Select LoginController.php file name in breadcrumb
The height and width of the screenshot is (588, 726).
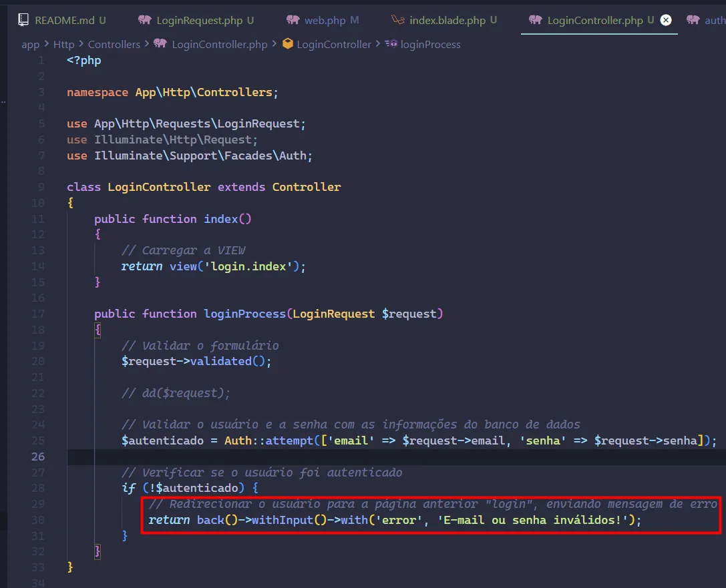219,44
